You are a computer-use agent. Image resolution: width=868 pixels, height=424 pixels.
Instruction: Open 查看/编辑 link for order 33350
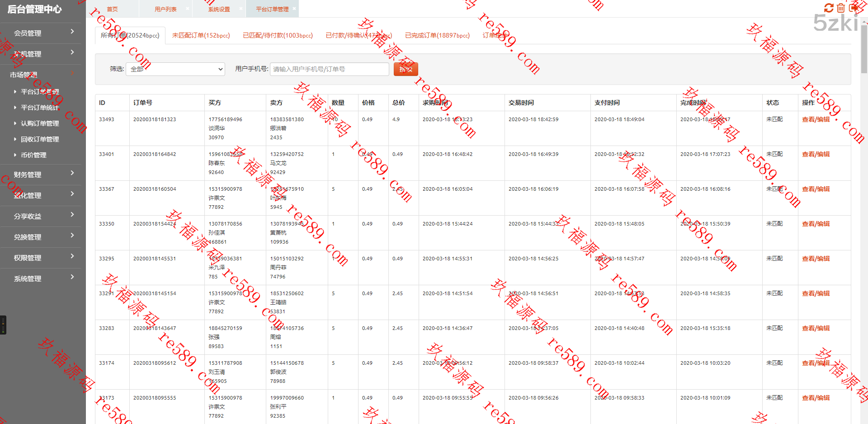(x=816, y=224)
